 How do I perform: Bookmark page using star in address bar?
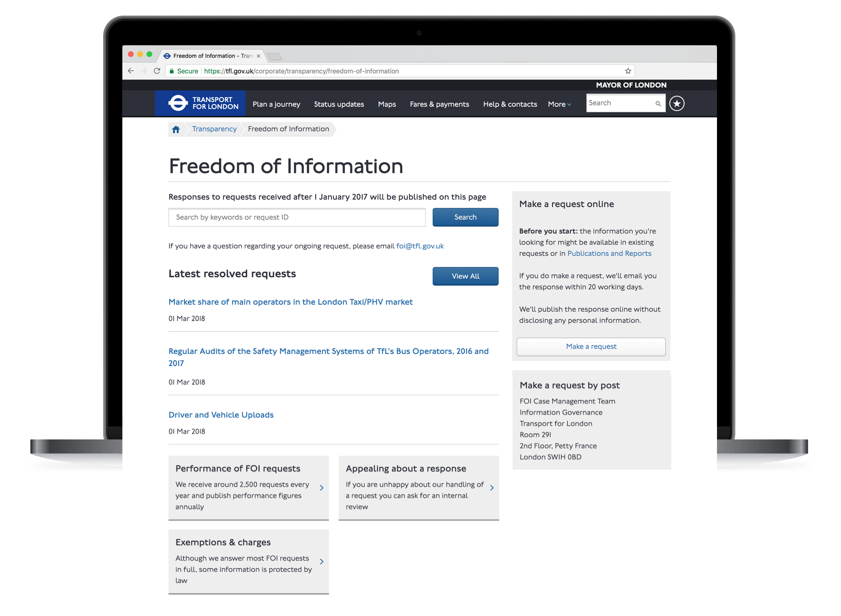[x=628, y=71]
